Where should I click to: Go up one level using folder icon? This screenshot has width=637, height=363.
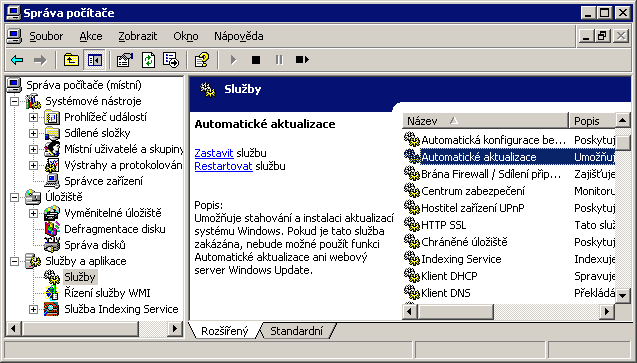72,60
